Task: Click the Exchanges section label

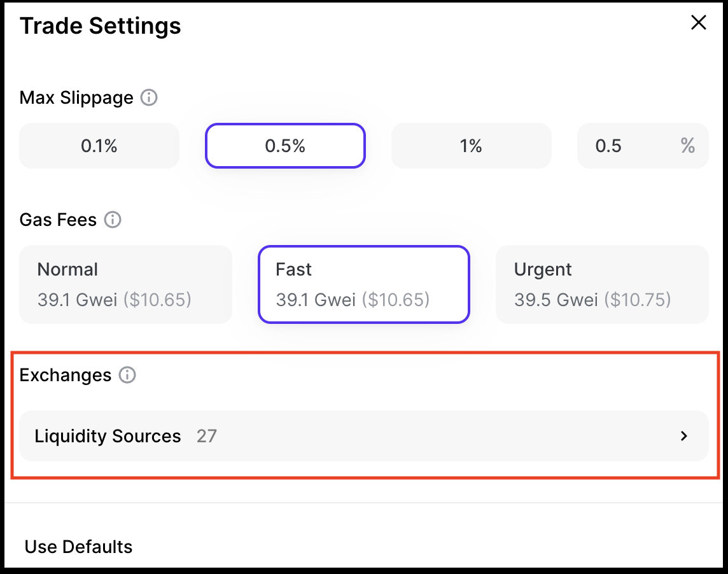Action: pyautogui.click(x=66, y=375)
